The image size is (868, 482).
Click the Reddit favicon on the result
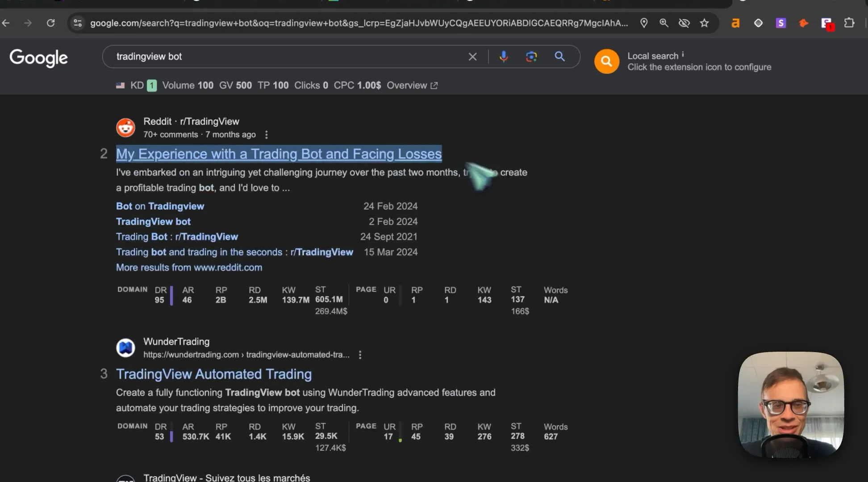125,128
